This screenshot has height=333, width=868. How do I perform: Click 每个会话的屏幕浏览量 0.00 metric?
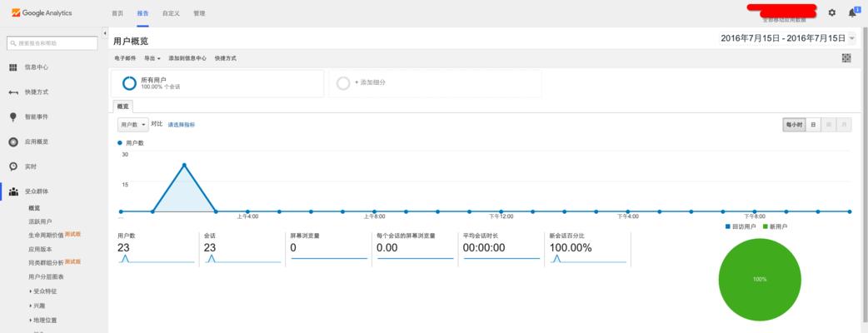[415, 248]
